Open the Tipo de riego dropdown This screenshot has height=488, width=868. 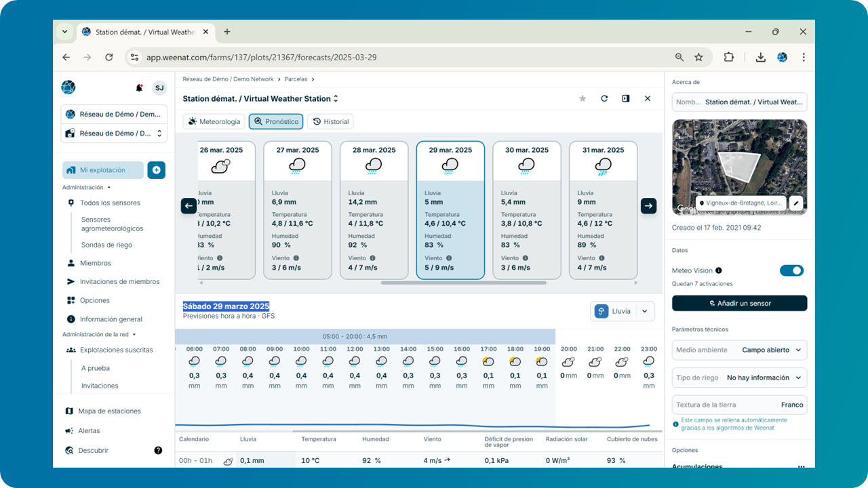[740, 378]
